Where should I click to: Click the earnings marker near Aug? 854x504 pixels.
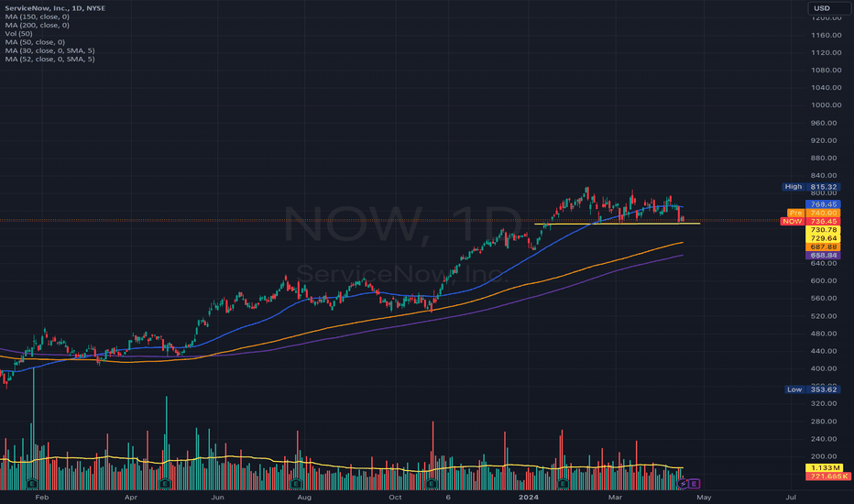[x=296, y=483]
